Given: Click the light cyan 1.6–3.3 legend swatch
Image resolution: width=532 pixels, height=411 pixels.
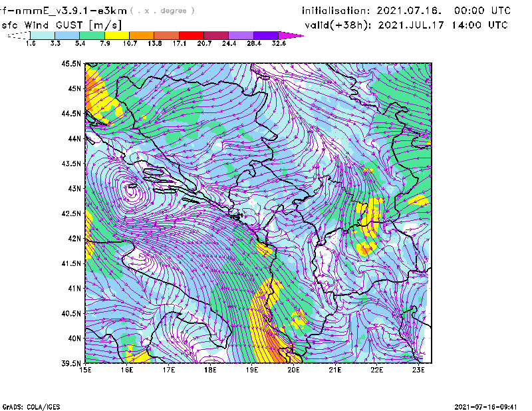Looking at the screenshot, I should tap(43, 35).
